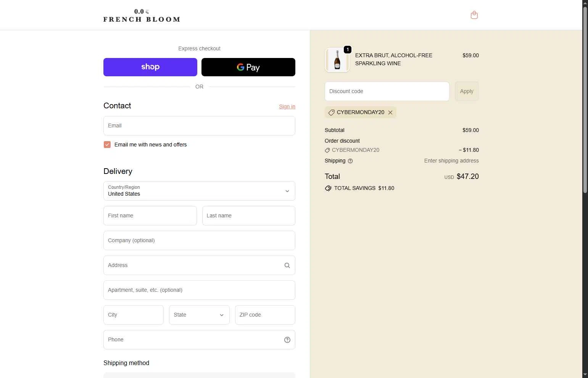Click the quantity badge on product thumbnail
This screenshot has height=378, width=588.
pos(348,50)
